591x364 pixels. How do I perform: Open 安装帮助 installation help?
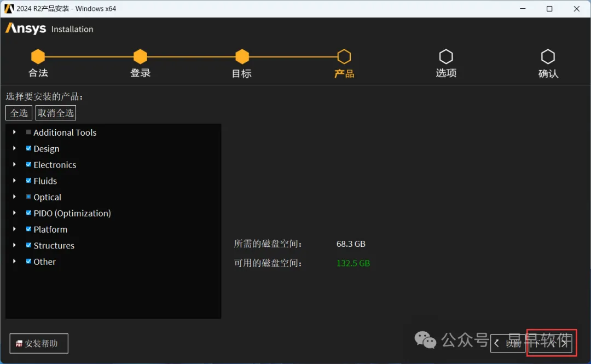(x=39, y=343)
